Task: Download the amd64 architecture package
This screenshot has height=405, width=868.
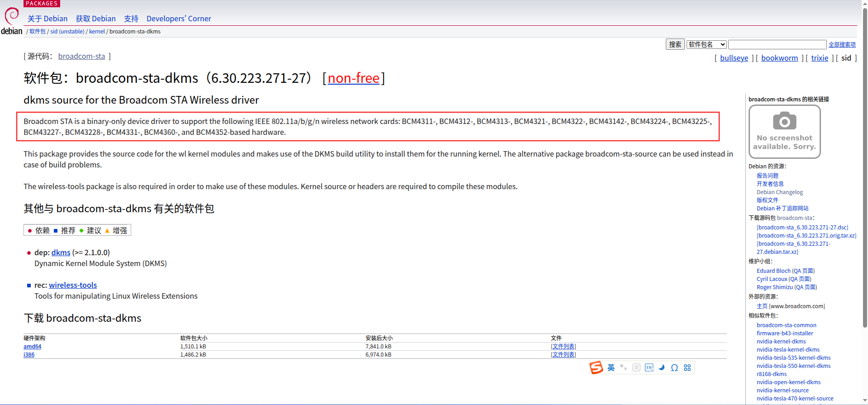Action: [32, 347]
